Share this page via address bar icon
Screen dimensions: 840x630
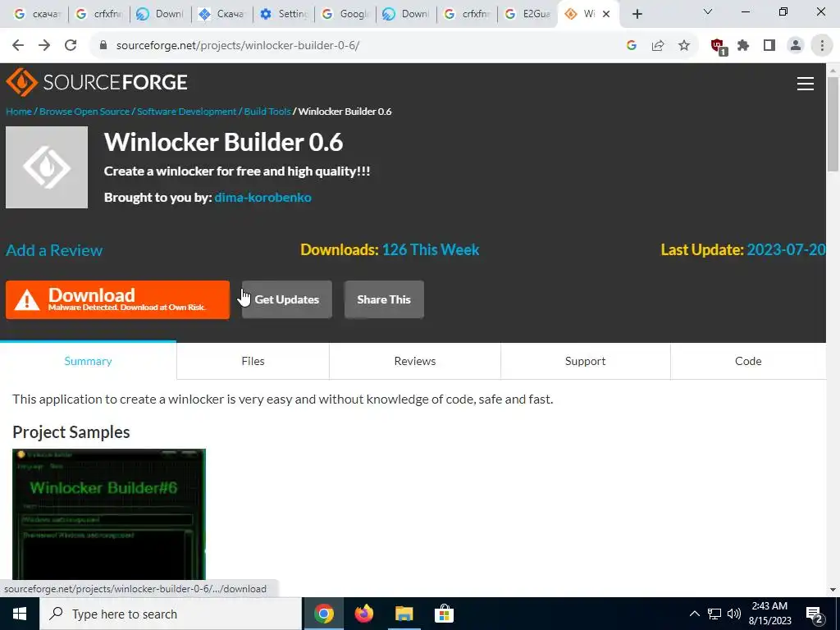pyautogui.click(x=658, y=46)
